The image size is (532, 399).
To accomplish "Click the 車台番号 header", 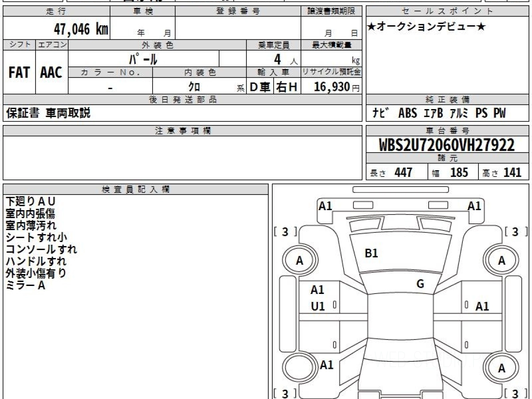I will pos(447,130).
